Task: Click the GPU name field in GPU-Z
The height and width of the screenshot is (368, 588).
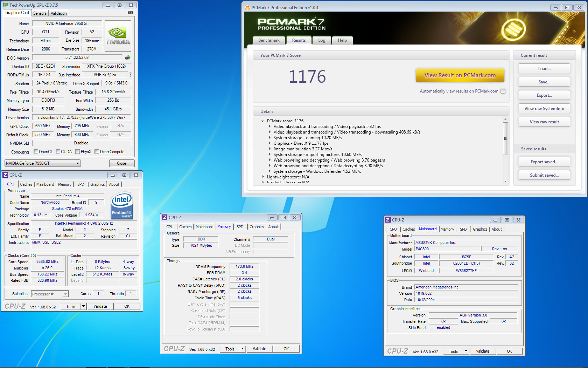Action: [67, 23]
